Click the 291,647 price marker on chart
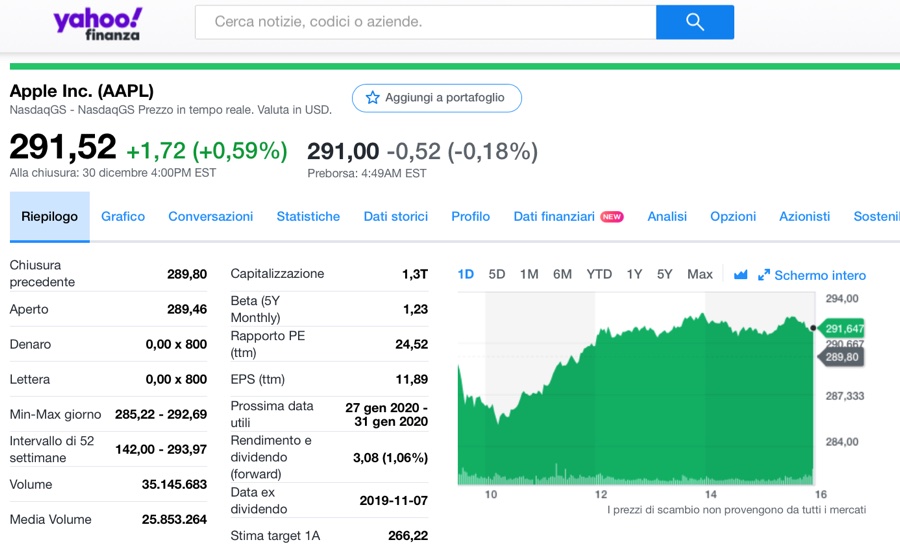Viewport: 900px width, 559px height. click(x=843, y=328)
